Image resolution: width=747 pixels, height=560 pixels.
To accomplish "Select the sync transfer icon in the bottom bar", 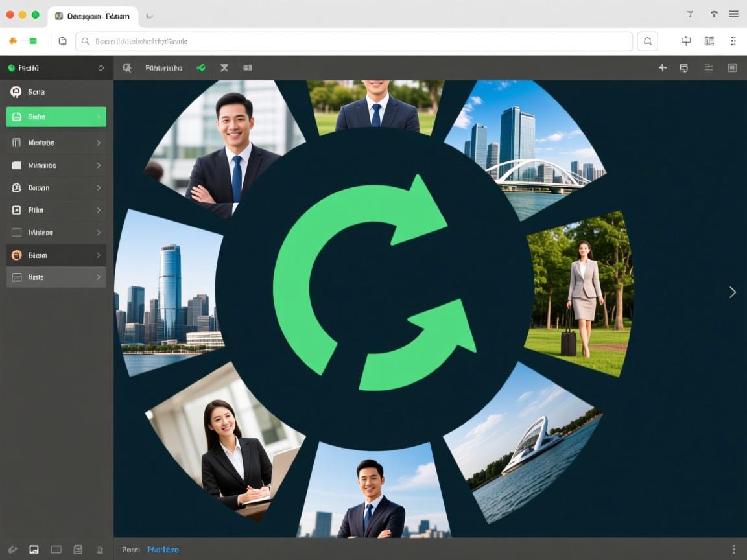I will pos(78,549).
